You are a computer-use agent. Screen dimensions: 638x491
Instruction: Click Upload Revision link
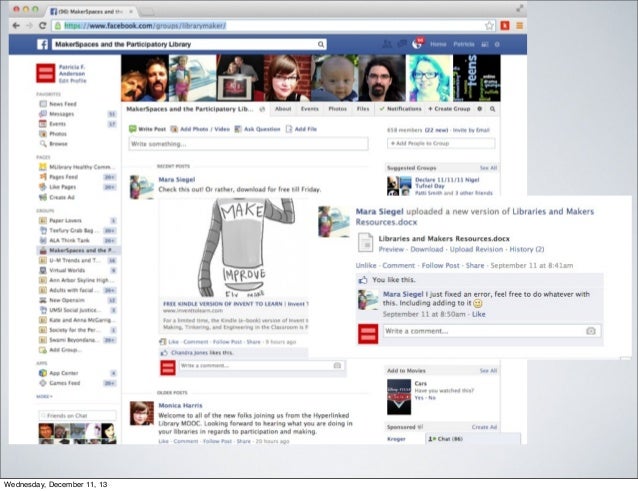pyautogui.click(x=476, y=249)
